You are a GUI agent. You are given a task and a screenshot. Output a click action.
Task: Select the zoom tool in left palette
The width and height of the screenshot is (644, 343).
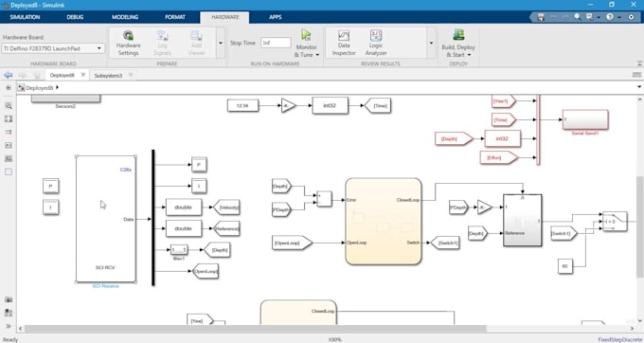[x=9, y=106]
